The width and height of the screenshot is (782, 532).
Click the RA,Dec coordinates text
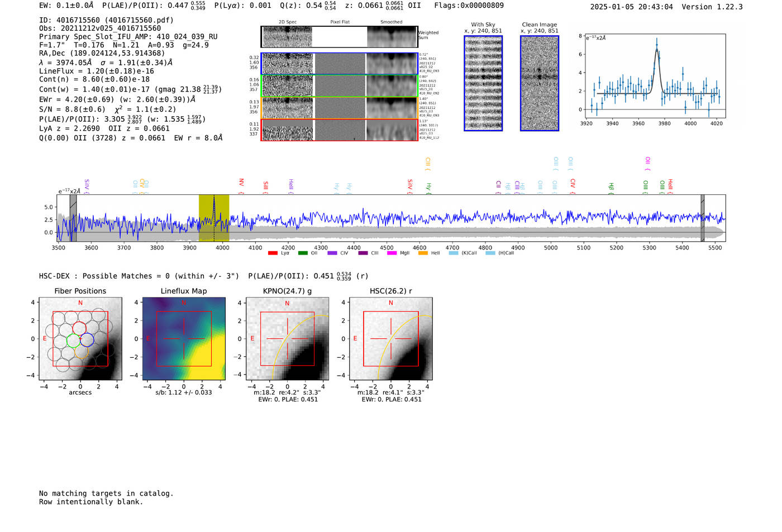coord(102,53)
